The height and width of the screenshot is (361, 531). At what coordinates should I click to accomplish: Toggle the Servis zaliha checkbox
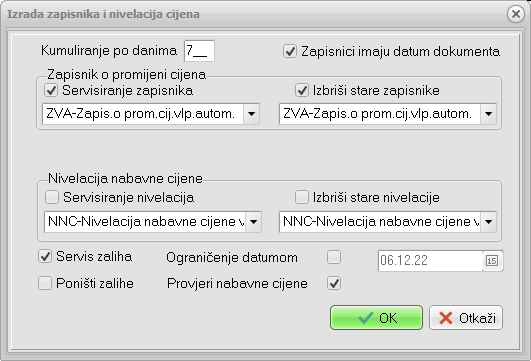click(45, 256)
